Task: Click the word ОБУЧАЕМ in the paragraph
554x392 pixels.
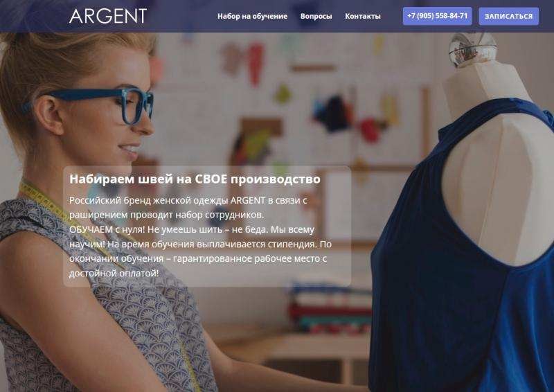Action: 91,229
